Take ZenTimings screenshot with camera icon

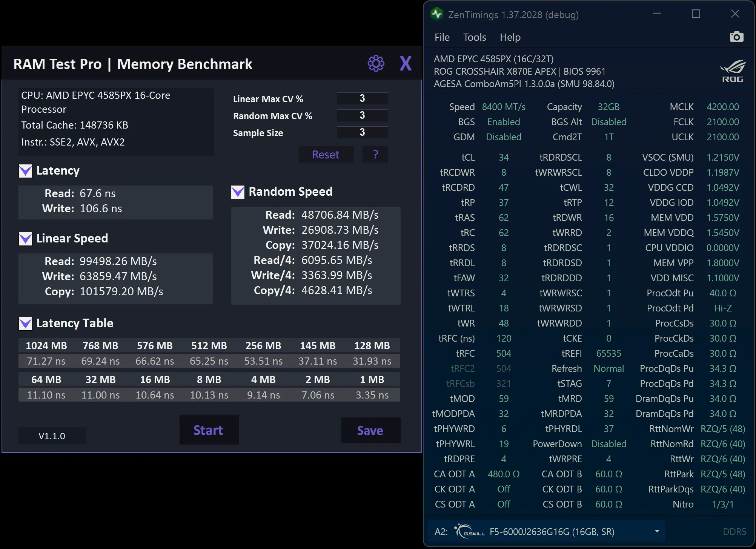coord(736,37)
